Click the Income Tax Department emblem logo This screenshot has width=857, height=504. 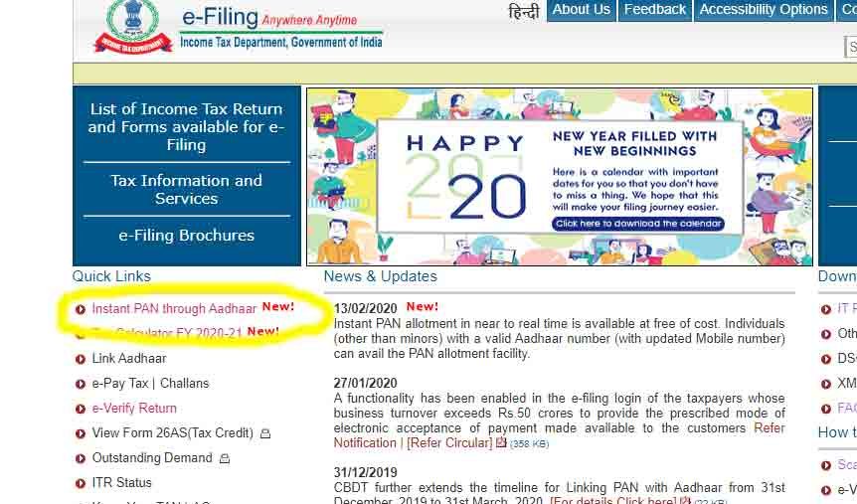(132, 27)
